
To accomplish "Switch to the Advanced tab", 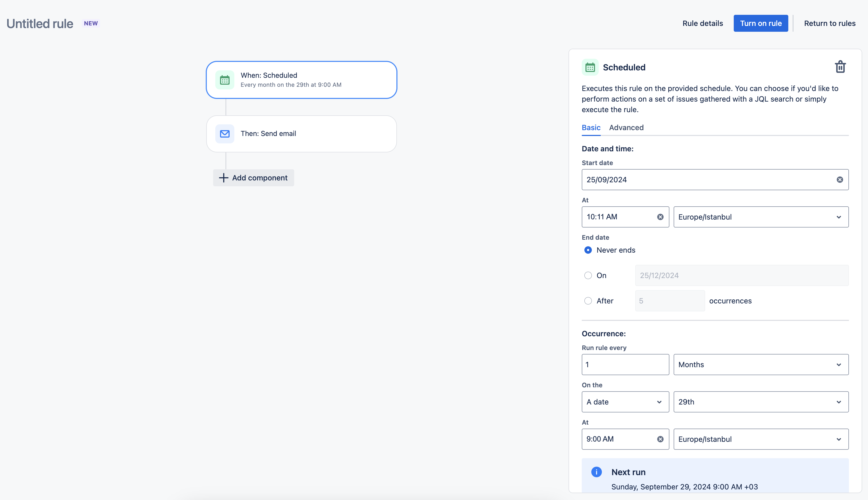I will [x=626, y=128].
